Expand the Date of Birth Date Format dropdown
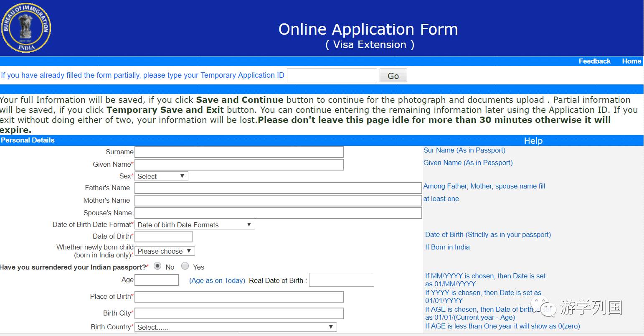Image resolution: width=644 pixels, height=336 pixels. click(x=195, y=225)
